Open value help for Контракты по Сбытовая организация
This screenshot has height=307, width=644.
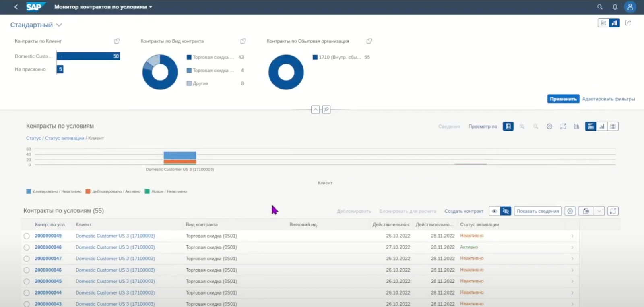(x=369, y=41)
